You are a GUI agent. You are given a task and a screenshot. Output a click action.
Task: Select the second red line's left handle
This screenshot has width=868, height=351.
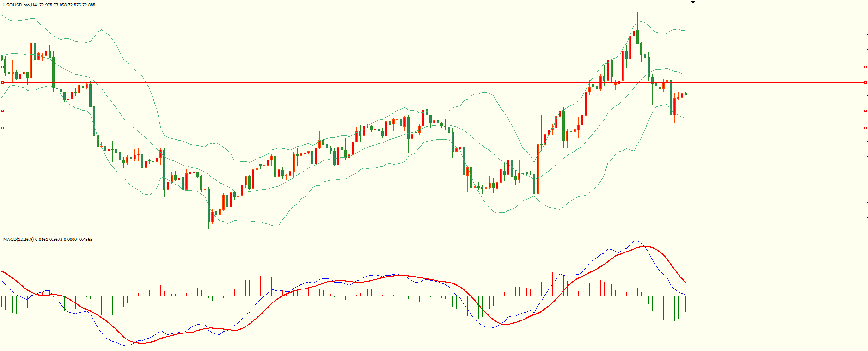[x=3, y=83]
